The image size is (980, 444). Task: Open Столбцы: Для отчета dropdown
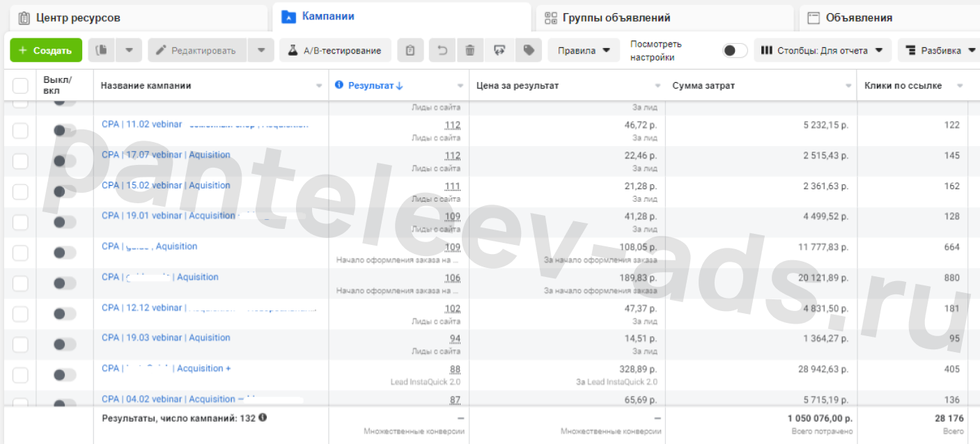[823, 50]
